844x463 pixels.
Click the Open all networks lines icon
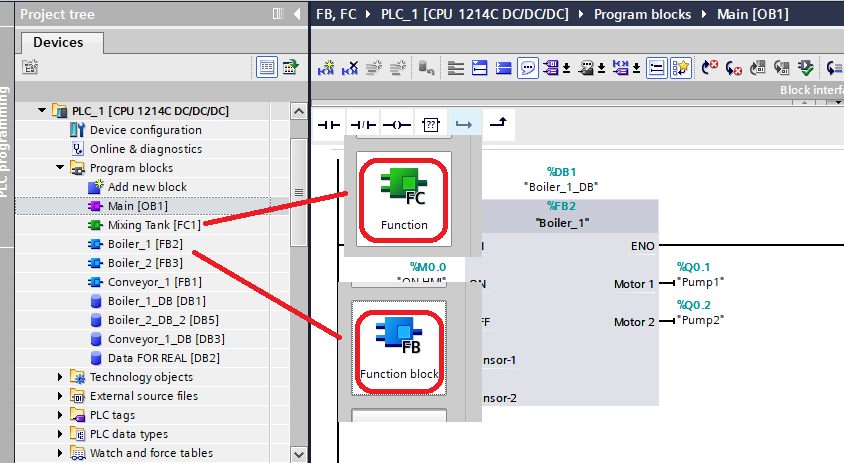point(455,68)
